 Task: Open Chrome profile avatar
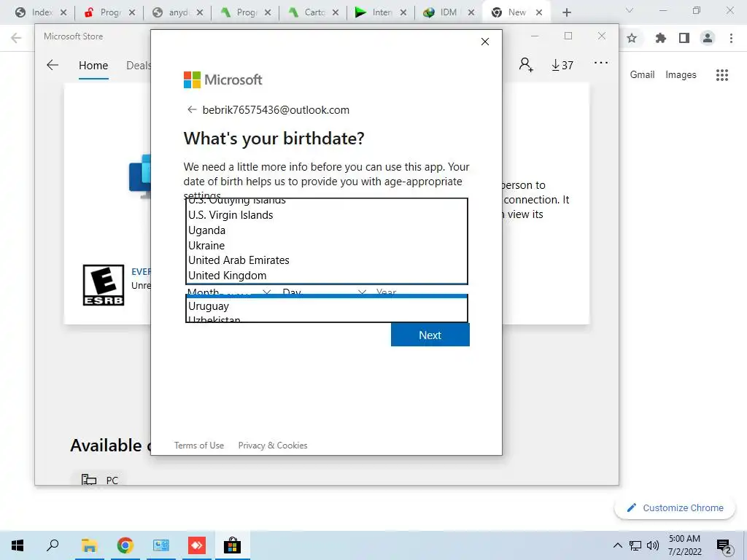708,38
